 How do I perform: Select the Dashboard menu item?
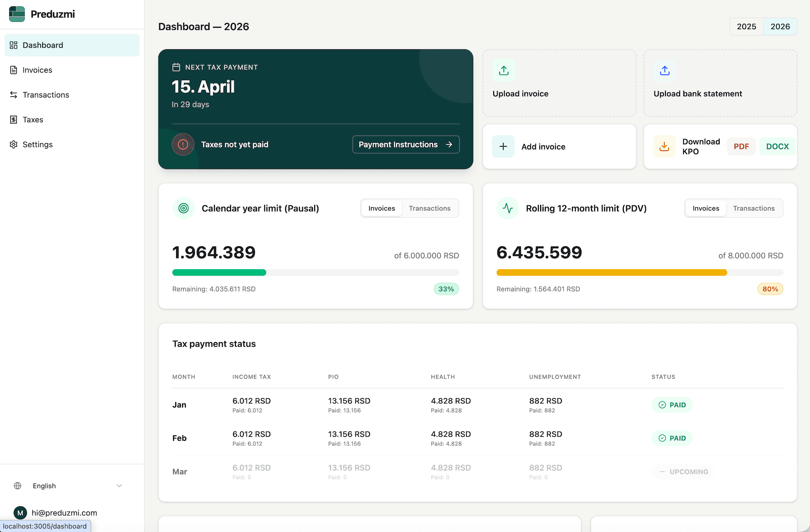[x=43, y=45]
